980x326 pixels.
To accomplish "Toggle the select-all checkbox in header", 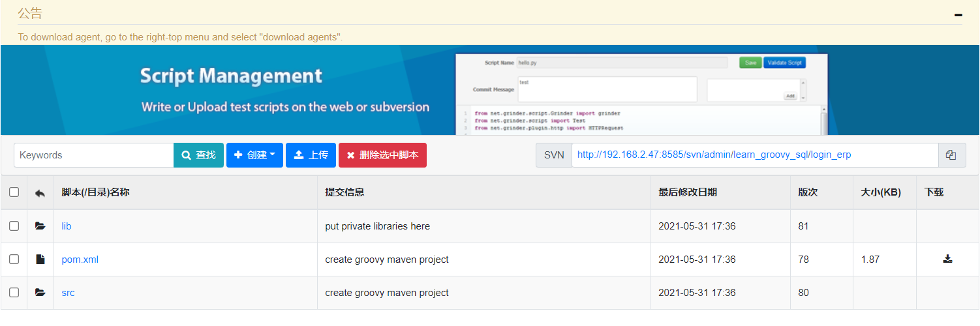I will click(x=14, y=192).
